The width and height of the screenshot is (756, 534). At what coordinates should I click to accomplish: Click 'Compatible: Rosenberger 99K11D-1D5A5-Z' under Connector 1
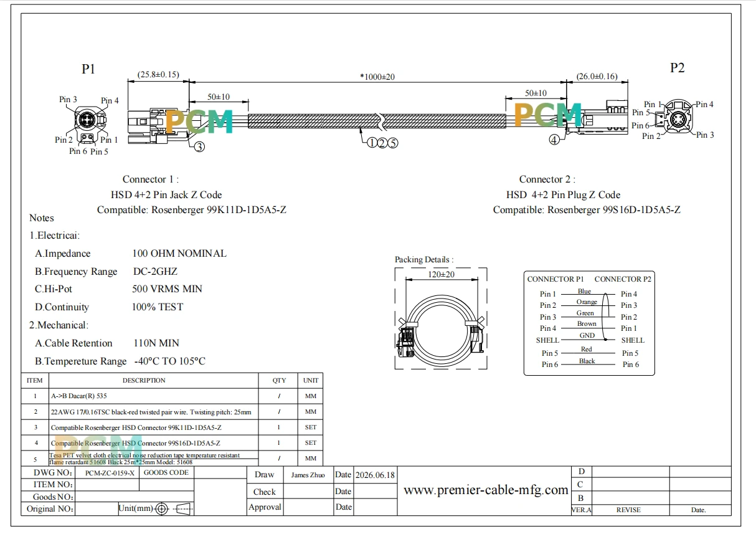(x=192, y=209)
